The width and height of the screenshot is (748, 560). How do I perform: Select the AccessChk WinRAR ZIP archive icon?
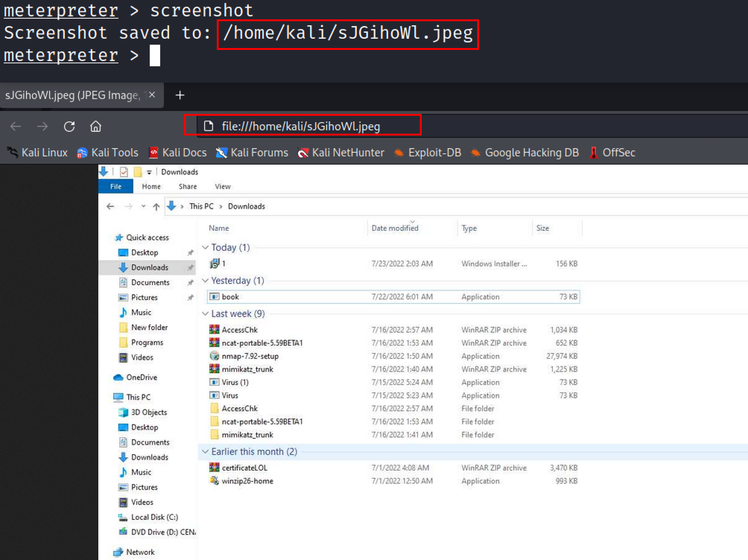pyautogui.click(x=214, y=330)
